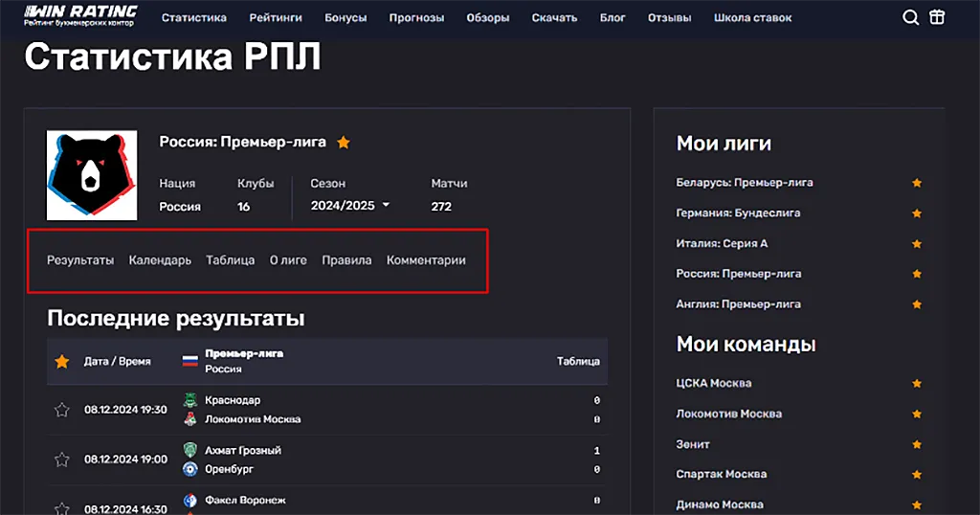
Task: Toggle favorite star next to Россия: Премьер-лига title
Action: click(344, 143)
